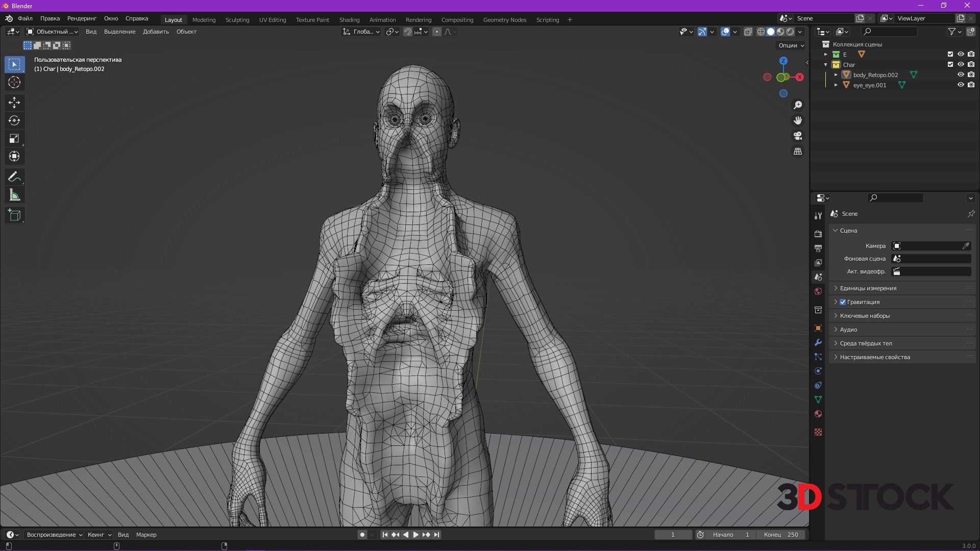Switch to perspective/orthographic grid view icon

click(797, 152)
